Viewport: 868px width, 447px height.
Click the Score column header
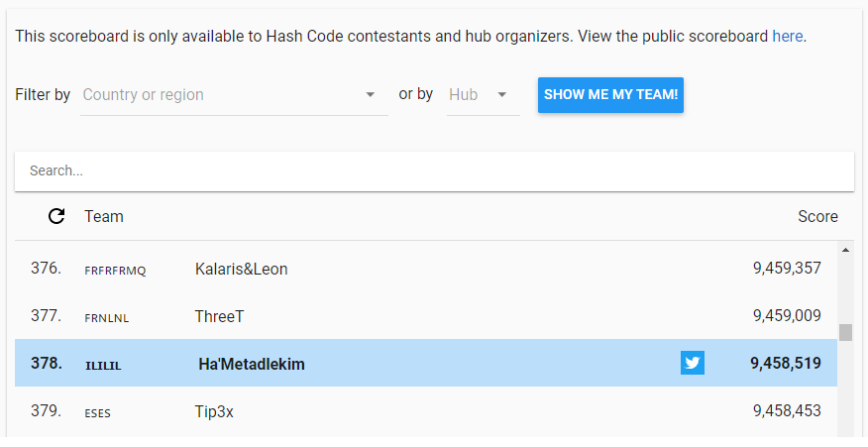coord(817,217)
